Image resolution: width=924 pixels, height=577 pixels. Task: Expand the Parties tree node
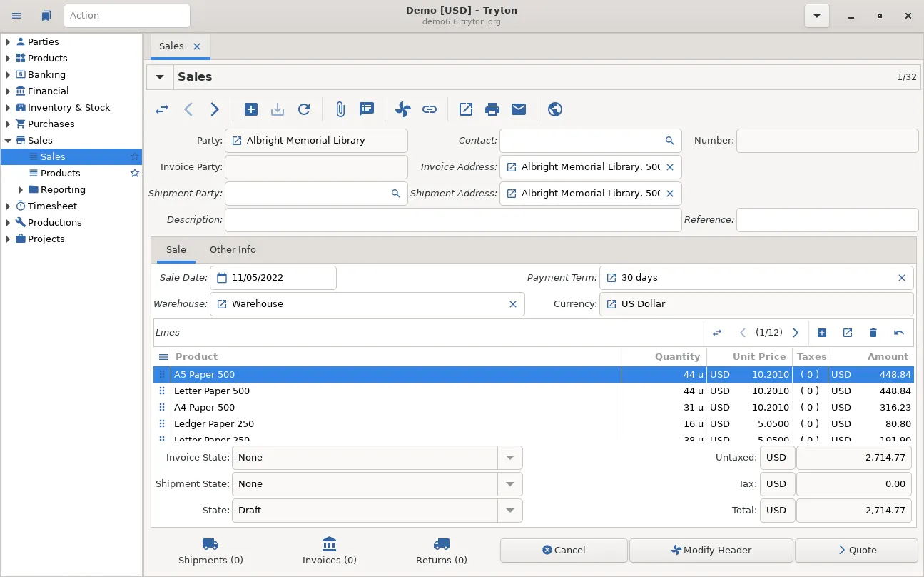[x=8, y=41]
